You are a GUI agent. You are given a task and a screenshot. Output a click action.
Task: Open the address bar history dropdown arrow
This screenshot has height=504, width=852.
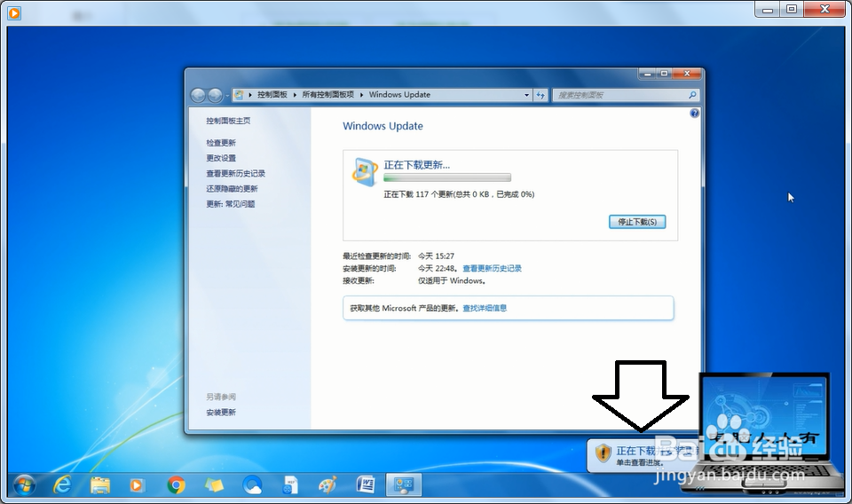tap(526, 95)
